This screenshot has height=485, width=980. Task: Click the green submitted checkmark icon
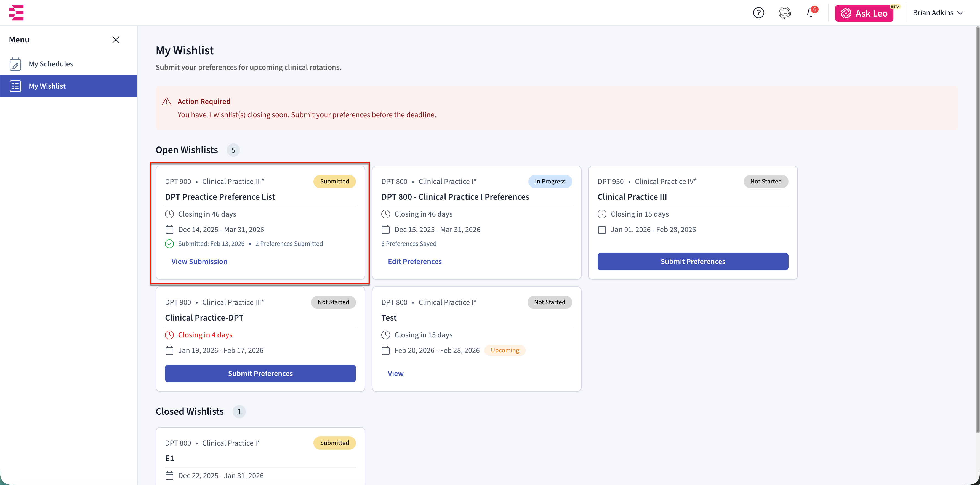(x=169, y=244)
